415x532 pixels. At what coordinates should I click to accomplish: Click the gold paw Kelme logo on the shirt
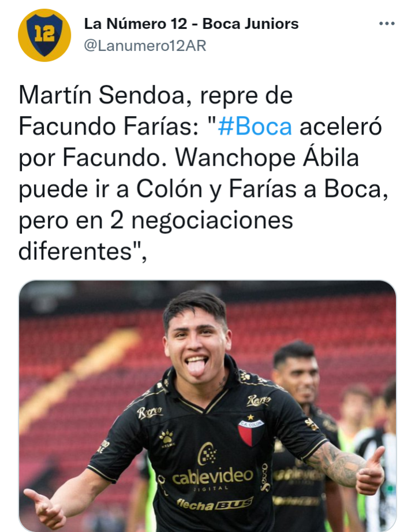click(x=166, y=438)
